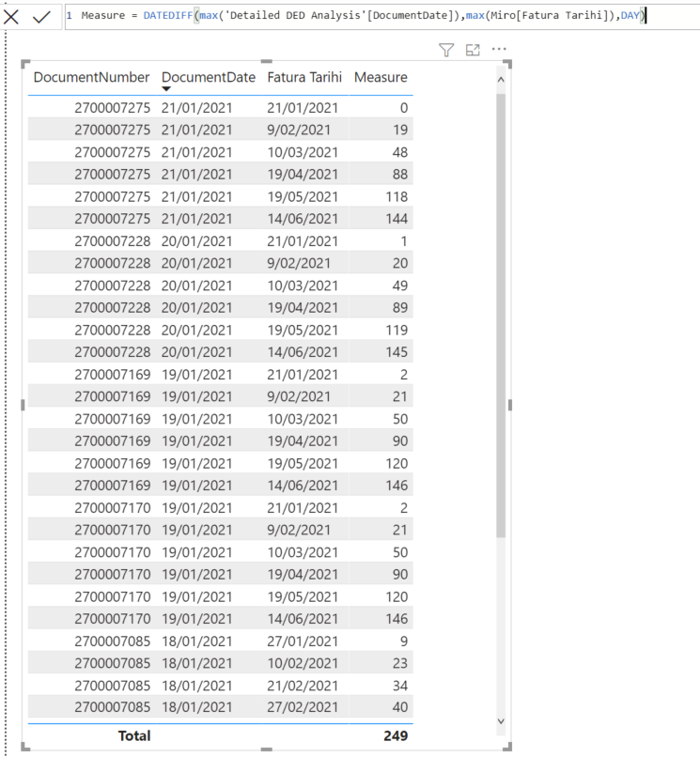Select Measure value 0 in first row
Image resolution: width=700 pixels, height=757 pixels.
404,108
